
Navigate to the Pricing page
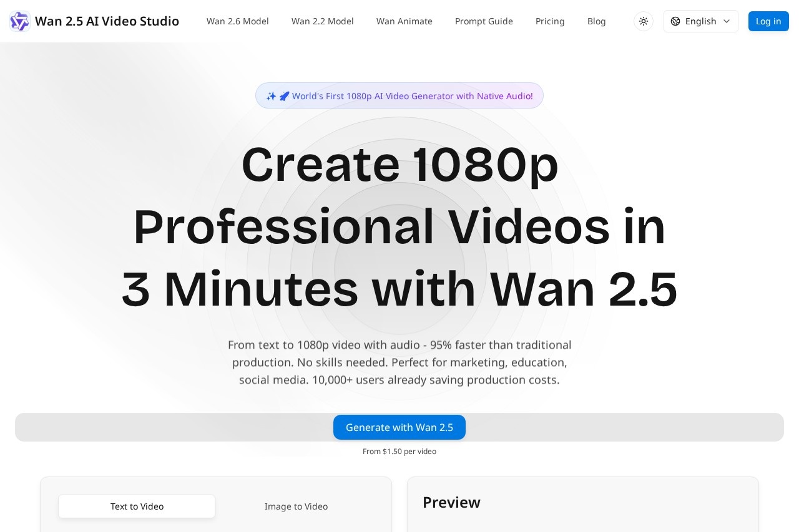point(550,21)
